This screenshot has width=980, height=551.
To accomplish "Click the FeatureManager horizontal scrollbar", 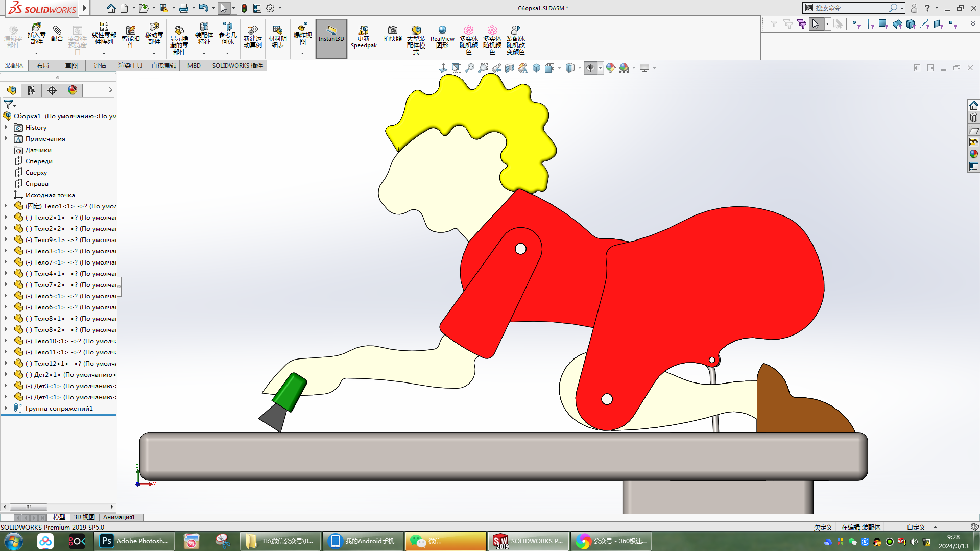I will (29, 507).
